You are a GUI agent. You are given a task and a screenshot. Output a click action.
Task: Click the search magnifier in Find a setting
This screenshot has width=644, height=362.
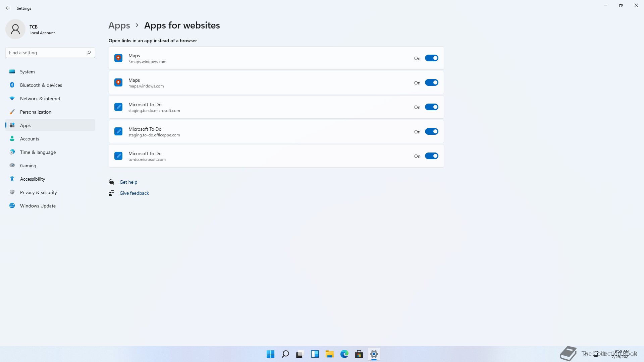pos(89,53)
